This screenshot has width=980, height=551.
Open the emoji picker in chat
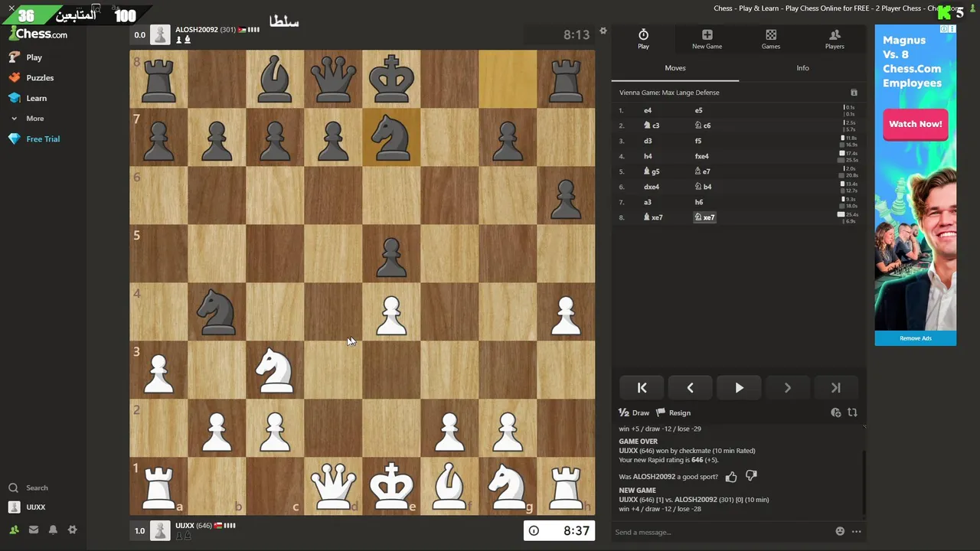pos(840,532)
